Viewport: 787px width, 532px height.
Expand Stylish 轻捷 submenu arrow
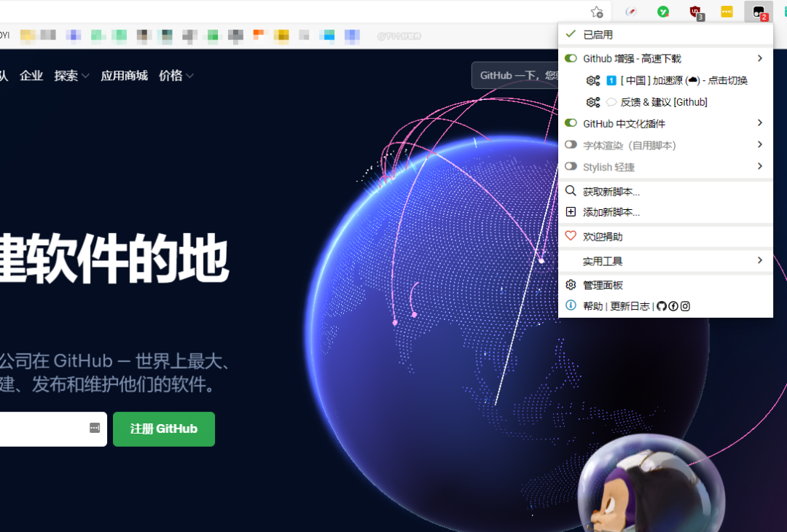(760, 166)
